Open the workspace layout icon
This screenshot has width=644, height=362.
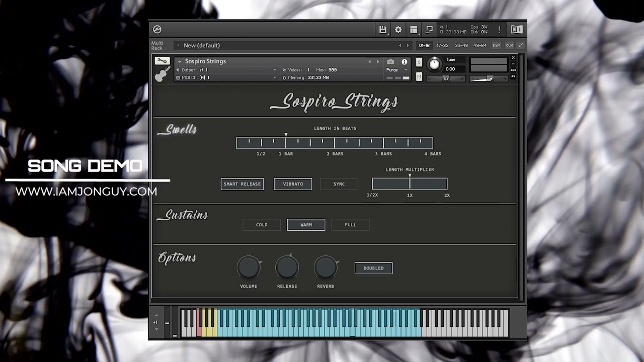[x=414, y=30]
